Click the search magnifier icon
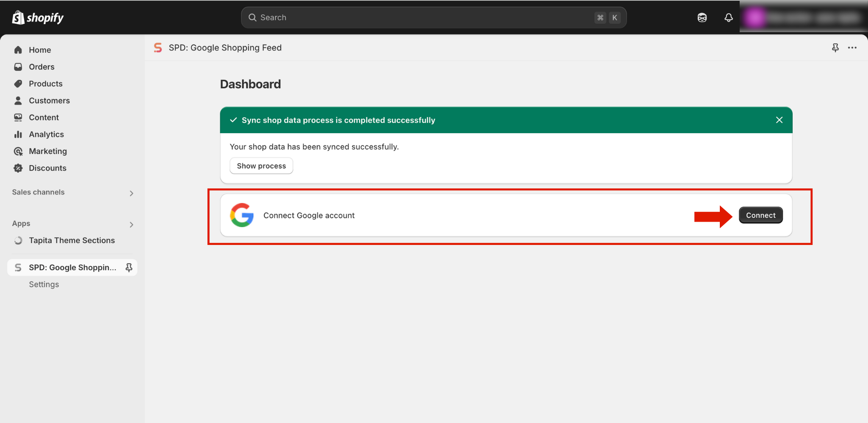This screenshot has height=423, width=868. coord(252,17)
